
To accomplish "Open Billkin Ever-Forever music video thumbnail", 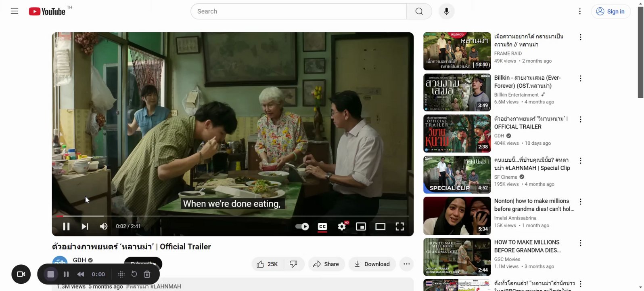I will 457,92.
